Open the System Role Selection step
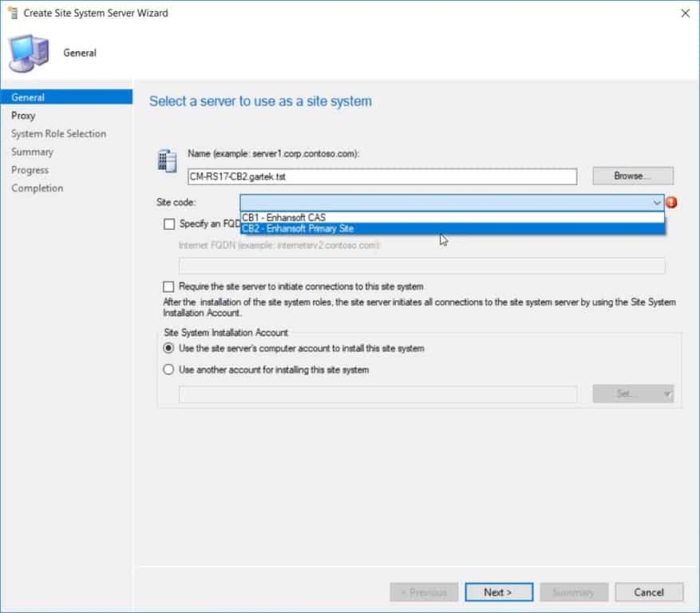This screenshot has height=613, width=700. [x=58, y=133]
